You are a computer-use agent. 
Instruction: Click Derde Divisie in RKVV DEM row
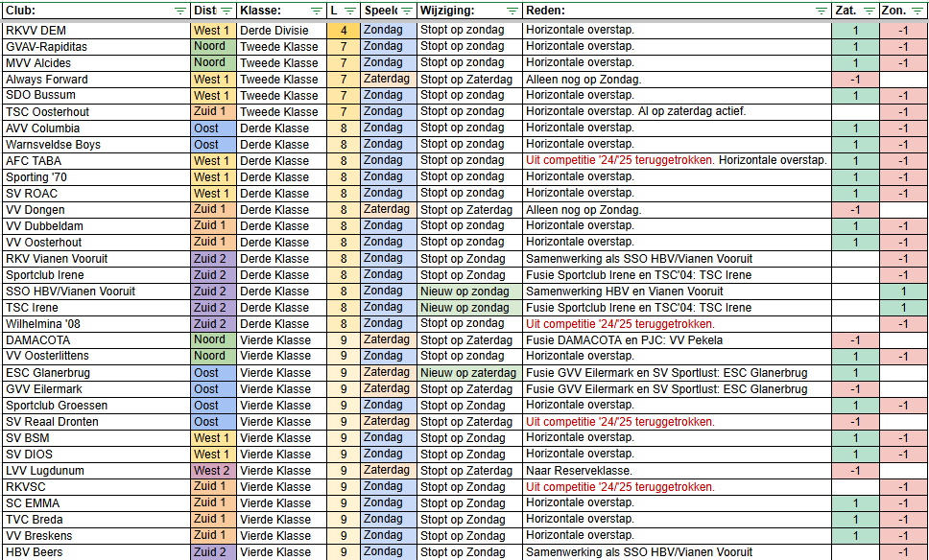point(282,30)
